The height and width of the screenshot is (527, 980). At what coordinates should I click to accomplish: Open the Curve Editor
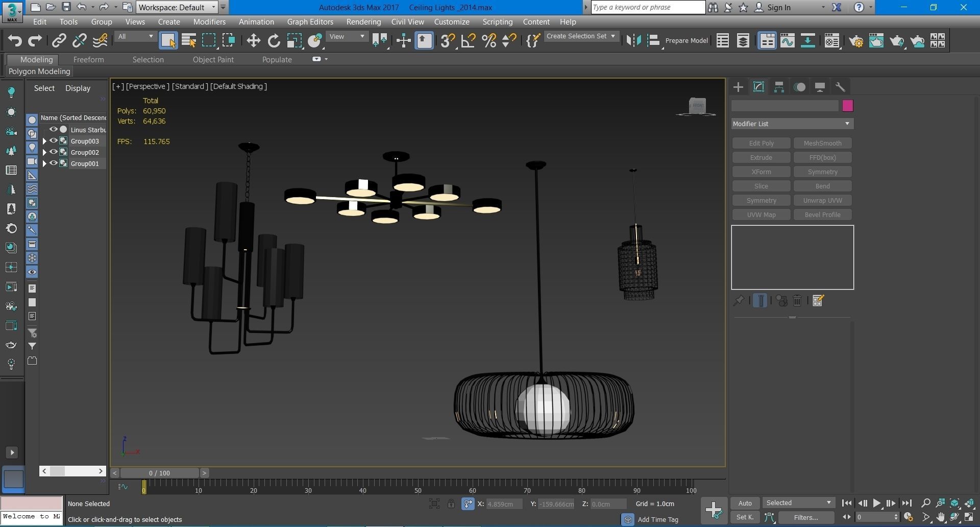click(x=788, y=41)
